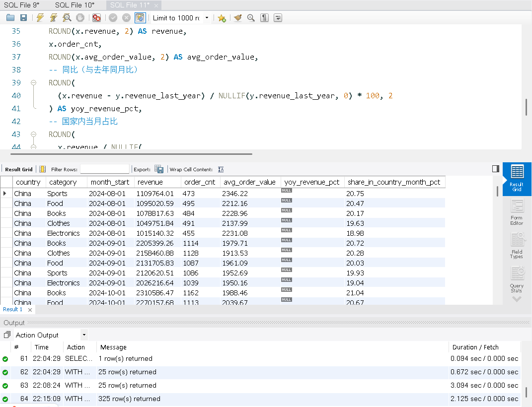Run Explain on current statement
Screen dimensions: 532x407
tap(67, 18)
